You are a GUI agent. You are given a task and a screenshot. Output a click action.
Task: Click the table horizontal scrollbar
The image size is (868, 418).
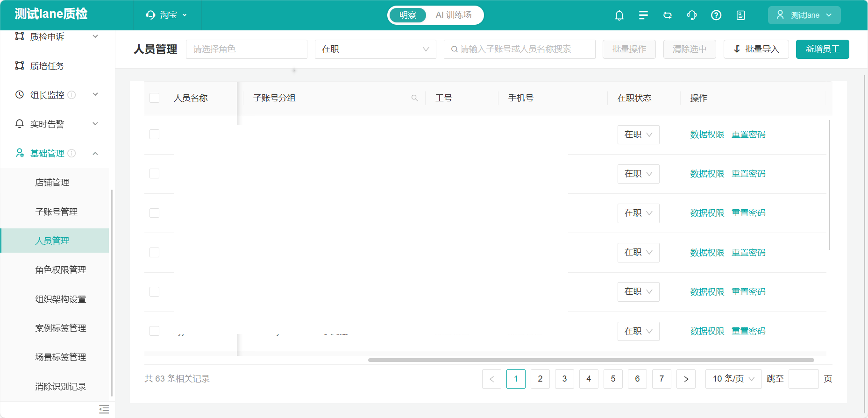[x=591, y=360]
